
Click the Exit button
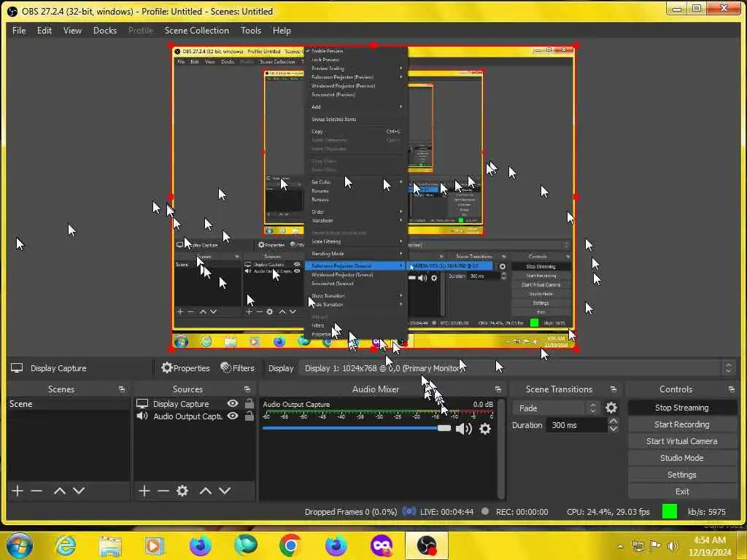click(682, 491)
